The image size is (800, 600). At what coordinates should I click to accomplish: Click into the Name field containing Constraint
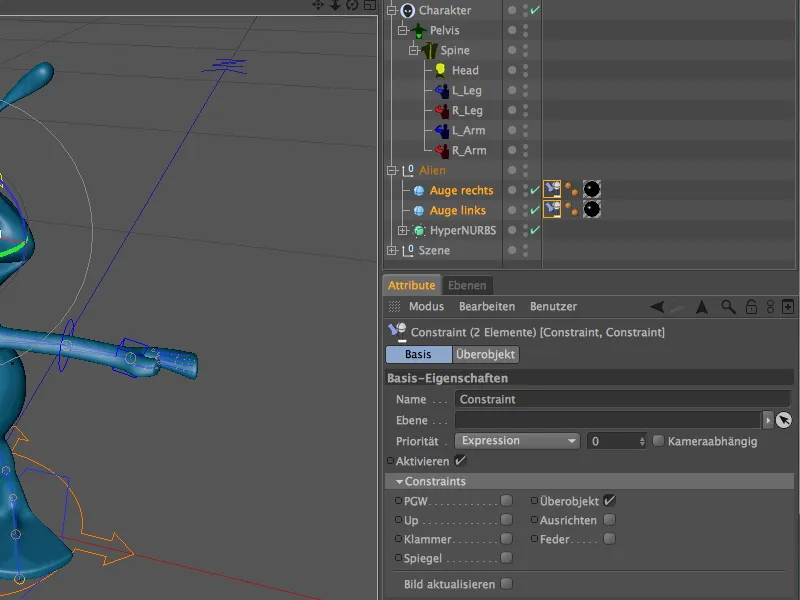coord(622,399)
